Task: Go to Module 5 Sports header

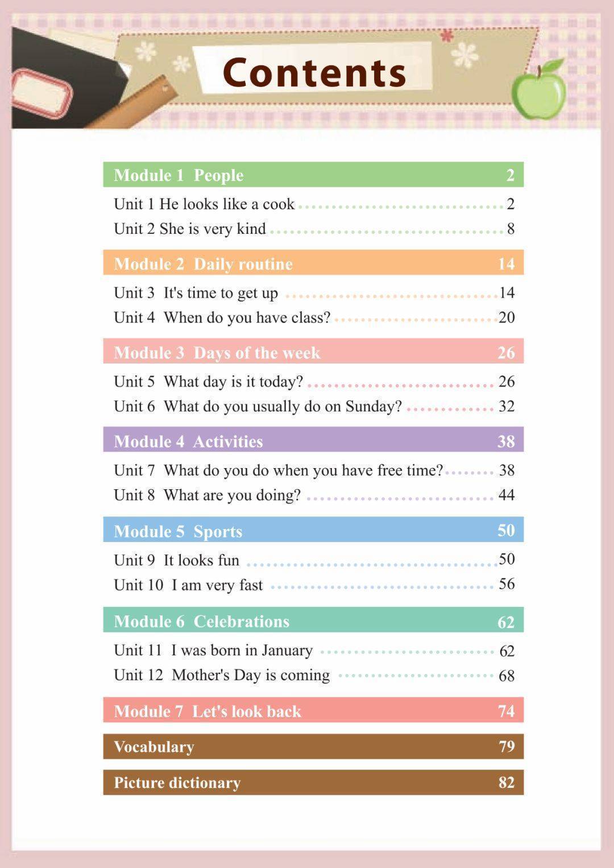Action: click(313, 531)
